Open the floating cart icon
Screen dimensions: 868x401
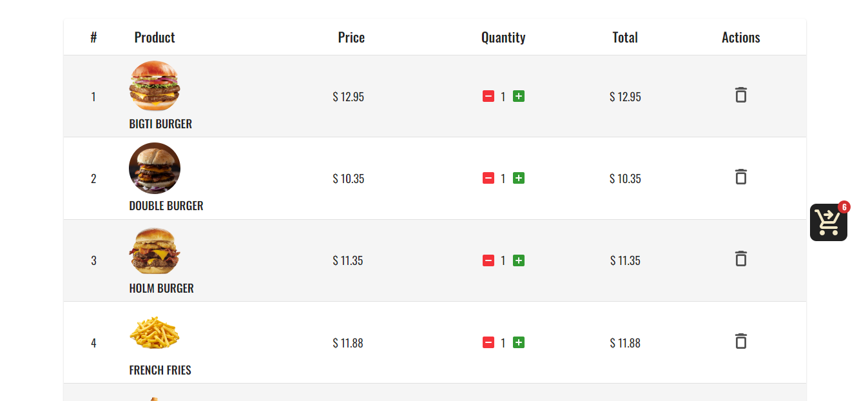click(828, 222)
